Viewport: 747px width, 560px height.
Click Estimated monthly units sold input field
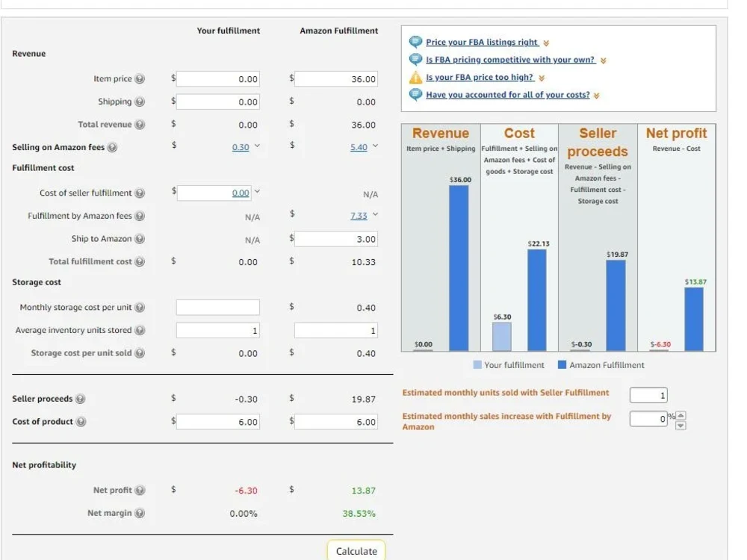point(648,395)
